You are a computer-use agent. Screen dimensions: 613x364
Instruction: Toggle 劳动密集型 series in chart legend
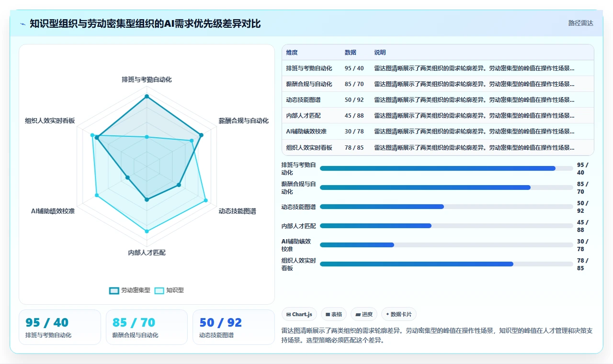click(130, 290)
